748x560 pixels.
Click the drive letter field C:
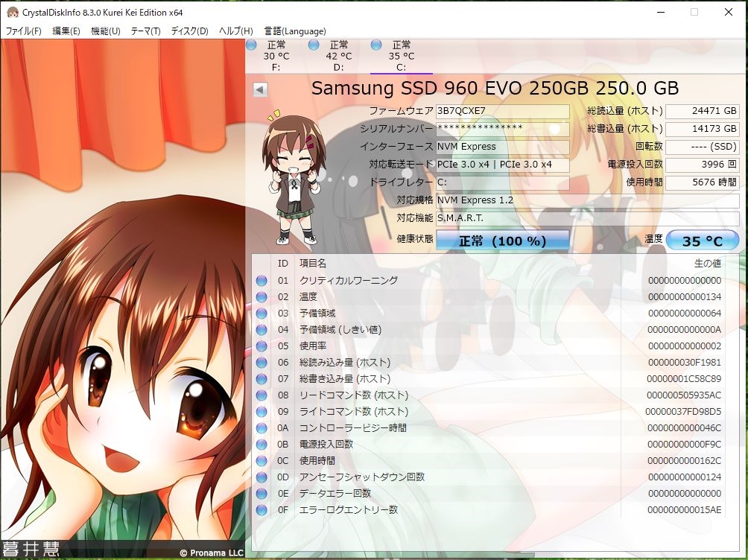(503, 182)
